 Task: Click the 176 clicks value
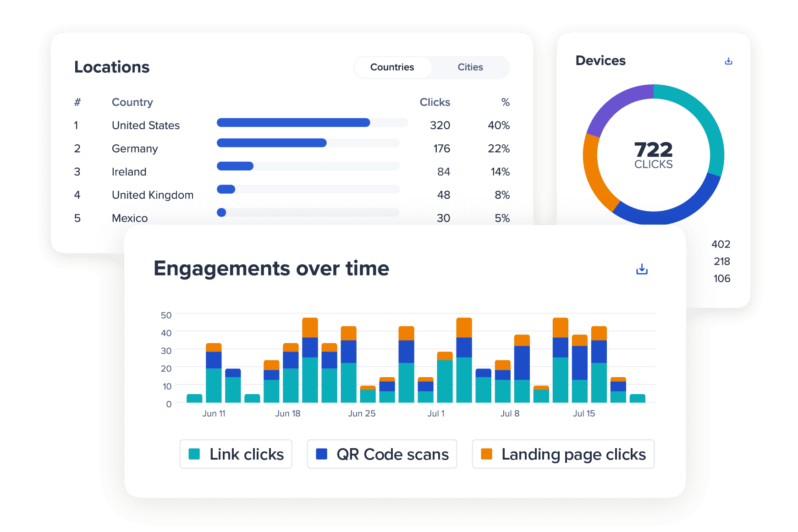pos(442,148)
